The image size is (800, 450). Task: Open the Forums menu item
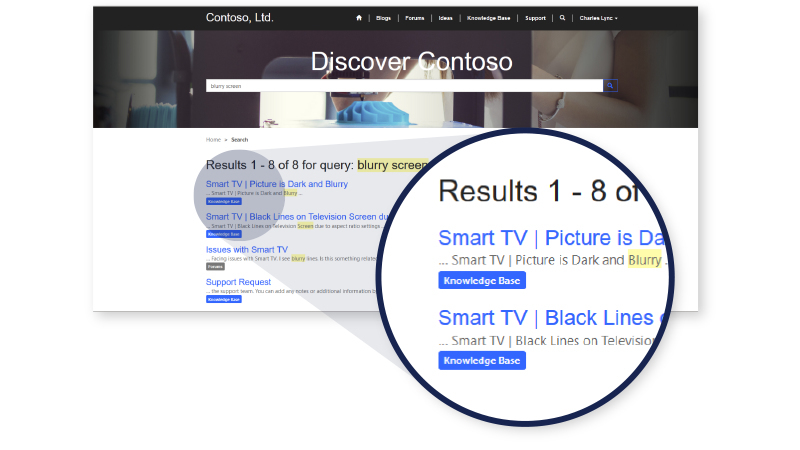click(415, 18)
